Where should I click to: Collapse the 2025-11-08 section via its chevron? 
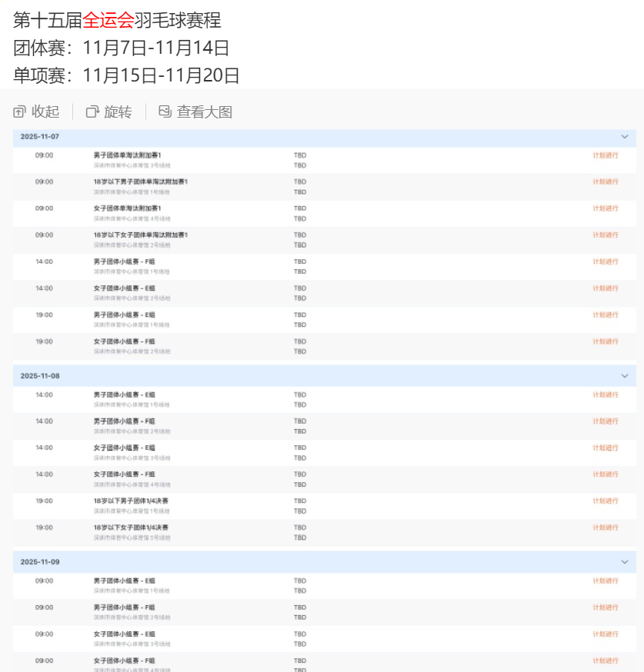tap(625, 375)
